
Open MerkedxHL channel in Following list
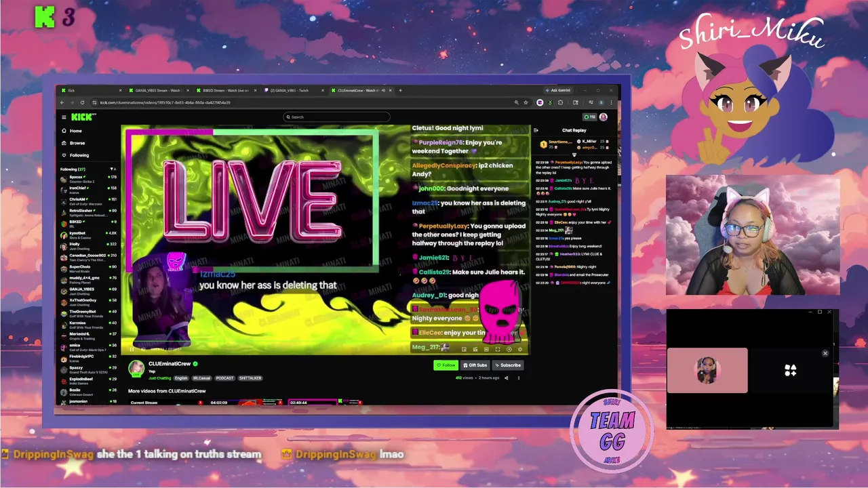click(x=88, y=335)
